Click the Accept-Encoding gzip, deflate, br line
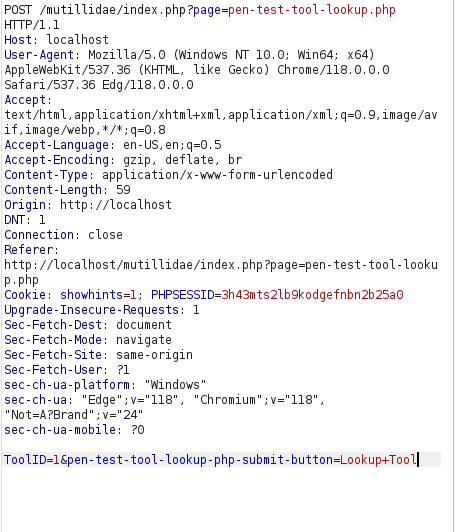The image size is (455, 532). 123,160
